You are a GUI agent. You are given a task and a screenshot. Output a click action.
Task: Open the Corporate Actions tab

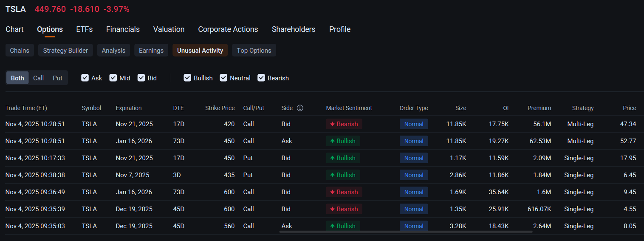(x=228, y=29)
